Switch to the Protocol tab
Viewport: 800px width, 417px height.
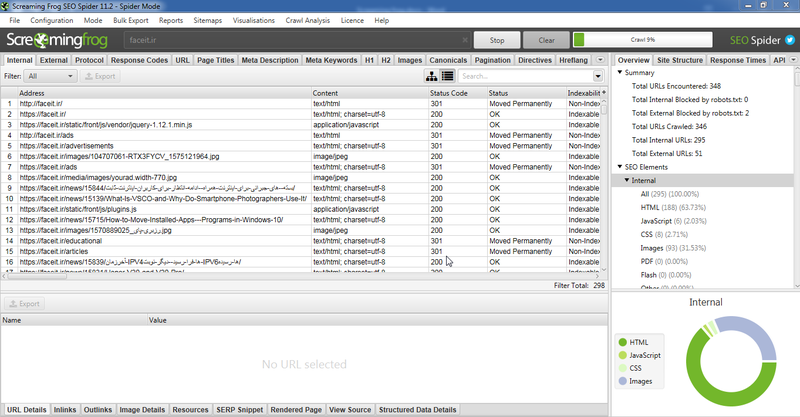89,60
